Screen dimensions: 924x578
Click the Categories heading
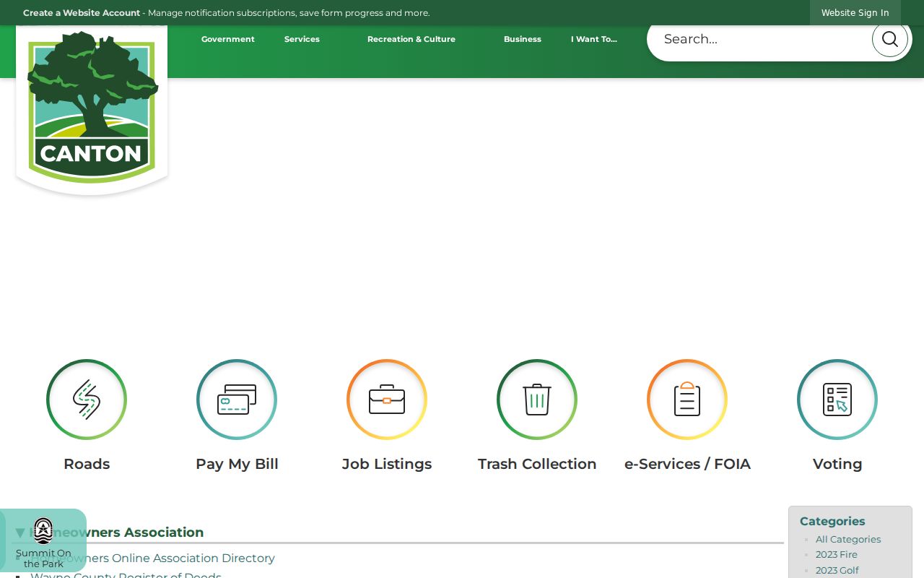point(832,521)
